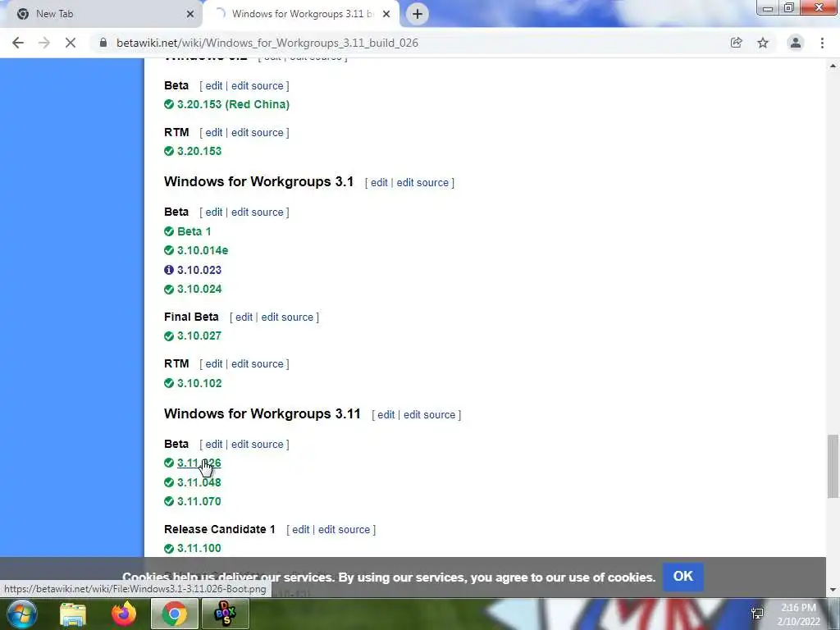840x630 pixels.
Task: Open a new browser tab
Action: pos(418,14)
